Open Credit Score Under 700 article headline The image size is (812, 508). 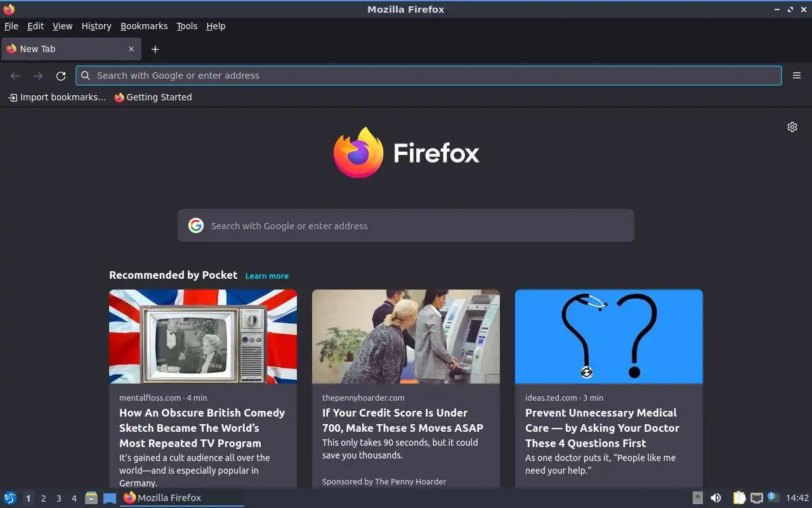pyautogui.click(x=403, y=420)
